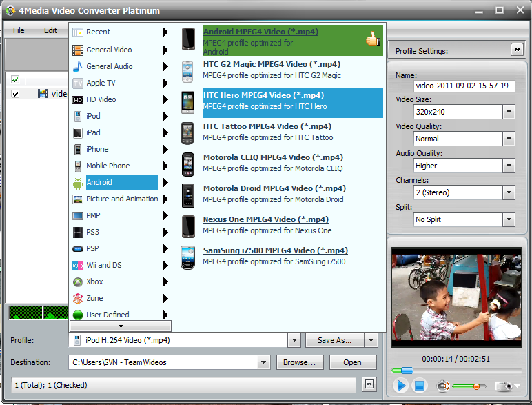Screen dimensions: 532x405
Task: Open the Audio Quality dropdown
Action: pyautogui.click(x=509, y=166)
